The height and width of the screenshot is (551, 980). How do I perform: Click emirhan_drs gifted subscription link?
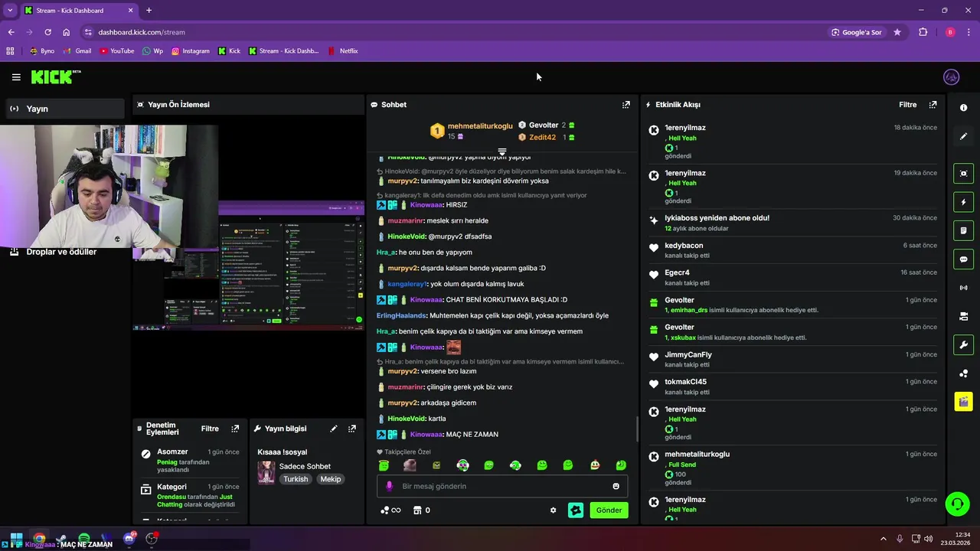(689, 310)
